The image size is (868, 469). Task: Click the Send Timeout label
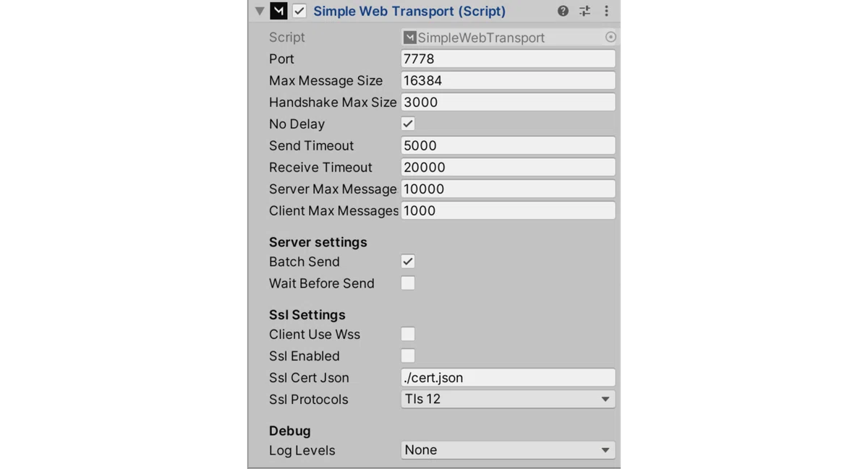pos(311,145)
